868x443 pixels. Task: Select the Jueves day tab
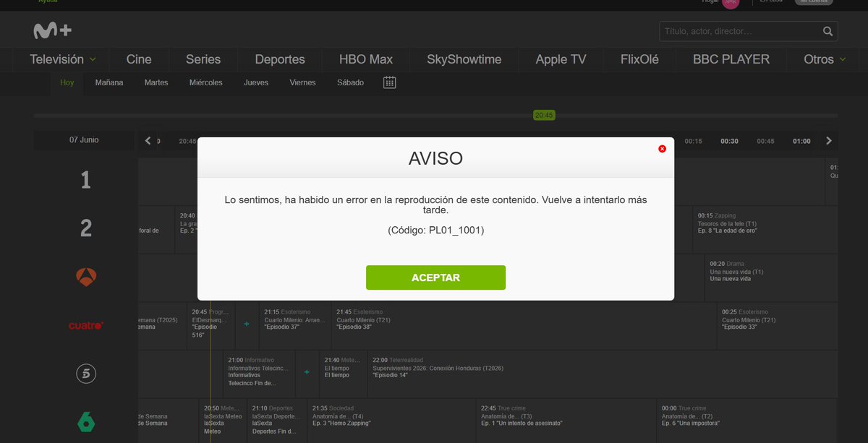(x=256, y=82)
